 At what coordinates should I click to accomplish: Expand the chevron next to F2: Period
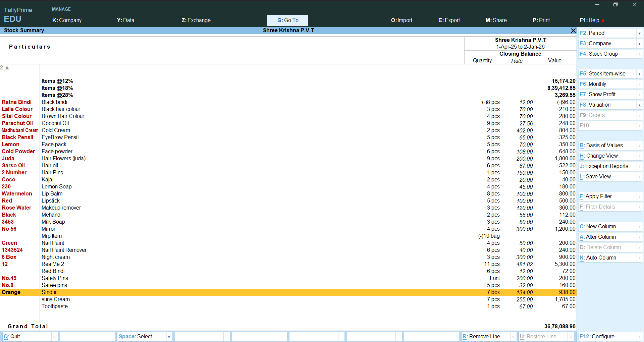point(640,33)
